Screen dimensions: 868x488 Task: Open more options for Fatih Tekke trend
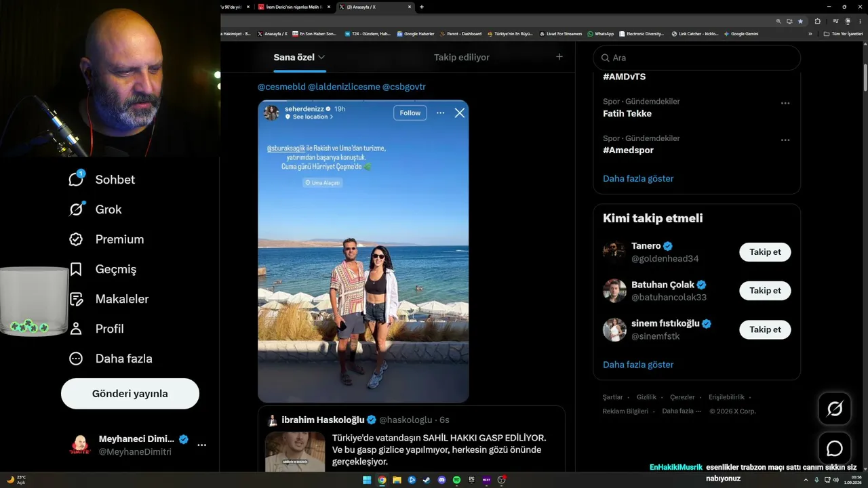785,103
